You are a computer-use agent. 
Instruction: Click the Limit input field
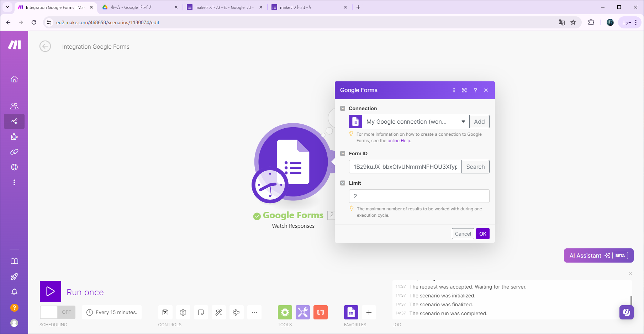point(419,196)
